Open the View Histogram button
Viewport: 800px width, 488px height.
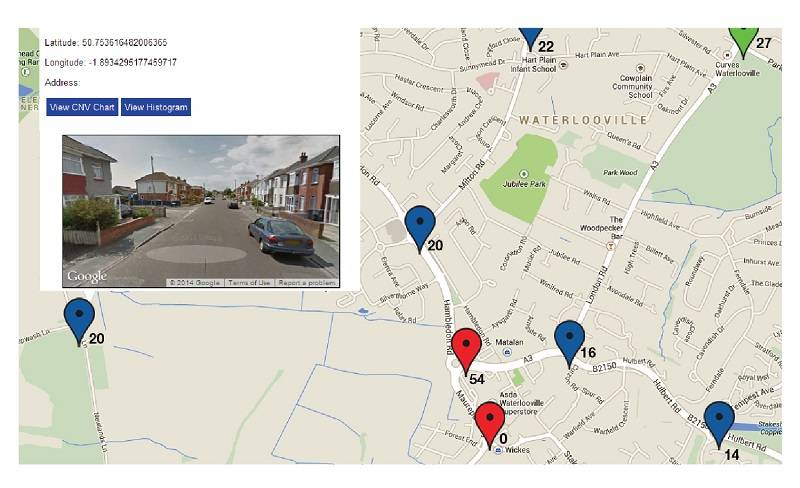click(x=156, y=107)
